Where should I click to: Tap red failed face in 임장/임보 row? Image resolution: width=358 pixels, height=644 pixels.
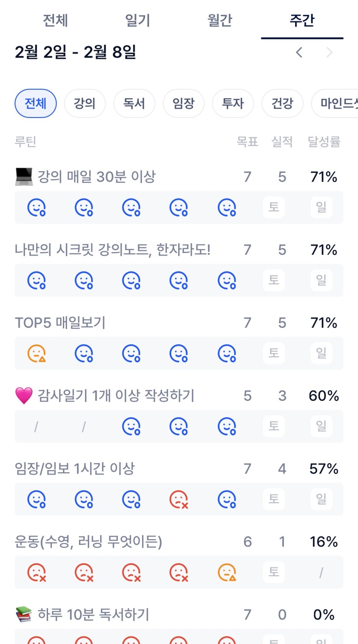[x=179, y=499]
